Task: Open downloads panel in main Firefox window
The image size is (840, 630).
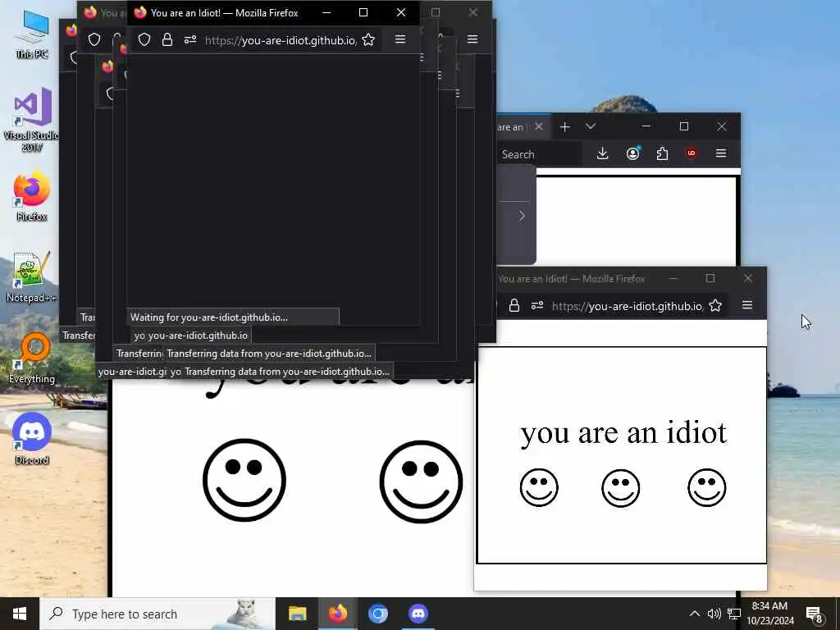Action: [603, 153]
